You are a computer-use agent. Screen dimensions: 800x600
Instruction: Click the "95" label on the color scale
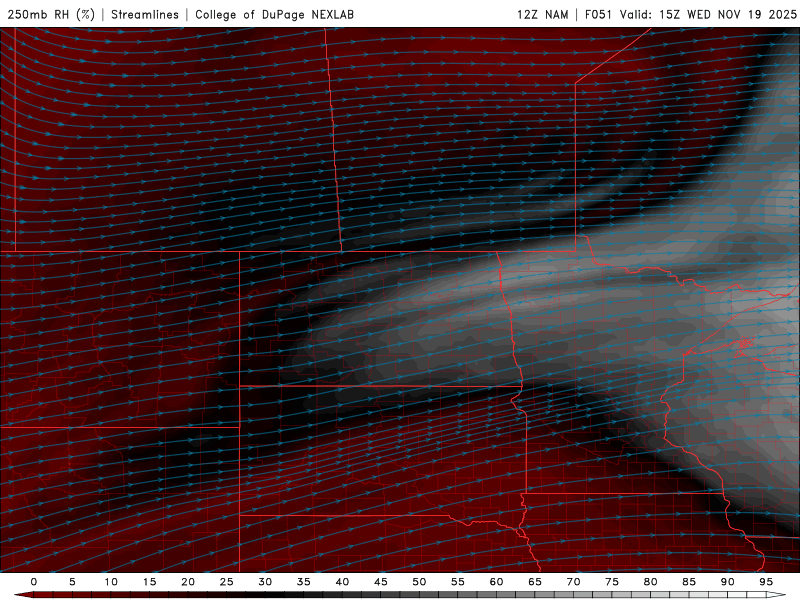coord(766,582)
